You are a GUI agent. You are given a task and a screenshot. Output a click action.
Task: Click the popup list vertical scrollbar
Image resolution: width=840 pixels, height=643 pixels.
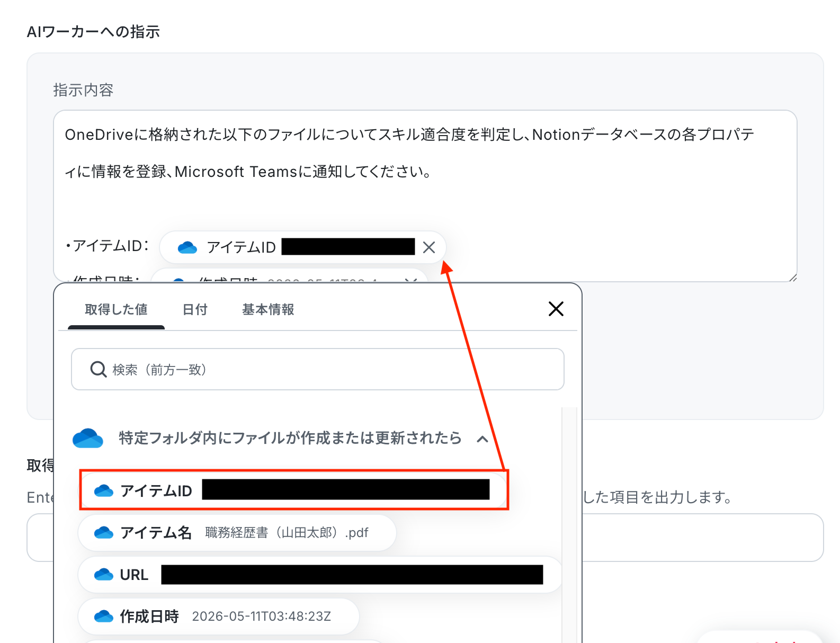(x=569, y=524)
